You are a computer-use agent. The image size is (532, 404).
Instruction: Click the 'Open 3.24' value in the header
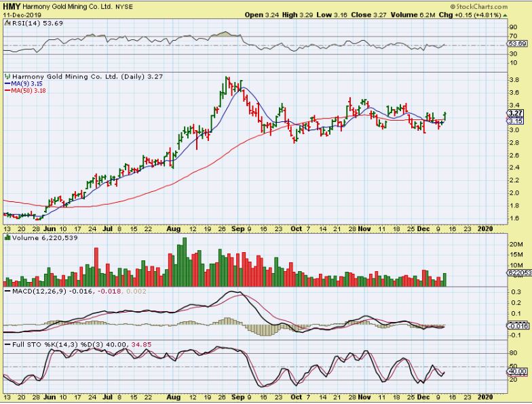point(262,15)
